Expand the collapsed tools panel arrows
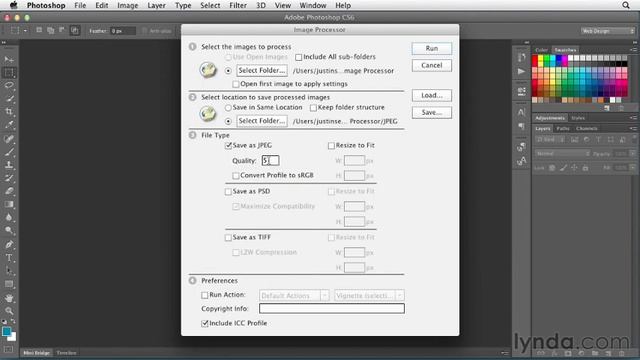 (x=4, y=42)
